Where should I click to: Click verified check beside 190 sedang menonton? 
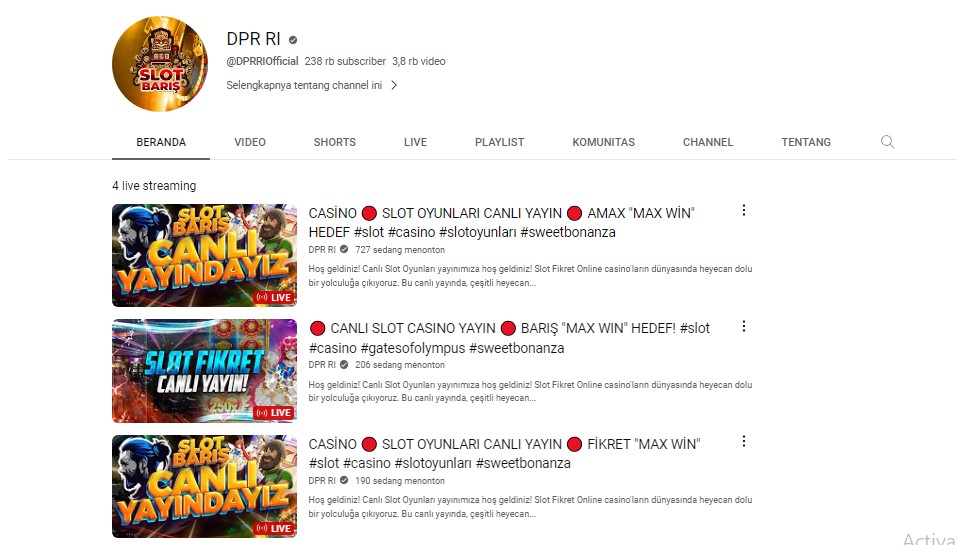point(344,480)
